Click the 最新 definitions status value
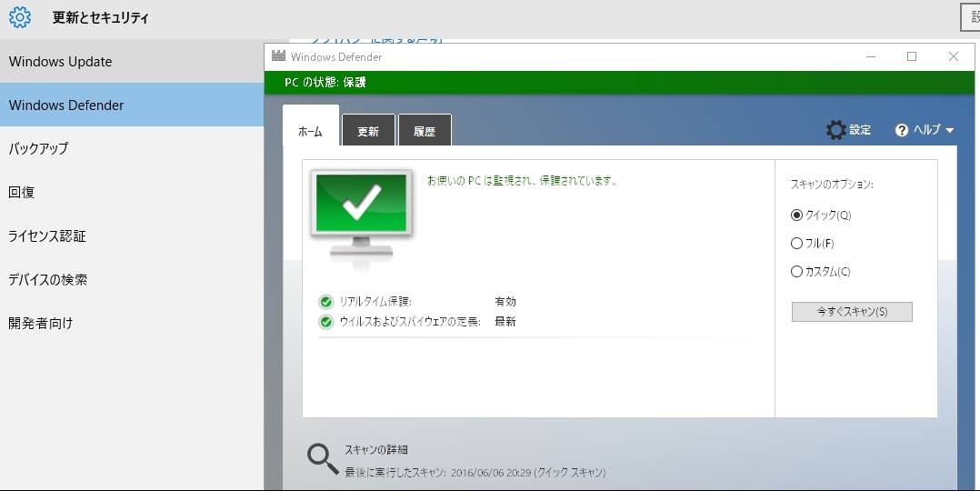980x491 pixels. click(505, 322)
